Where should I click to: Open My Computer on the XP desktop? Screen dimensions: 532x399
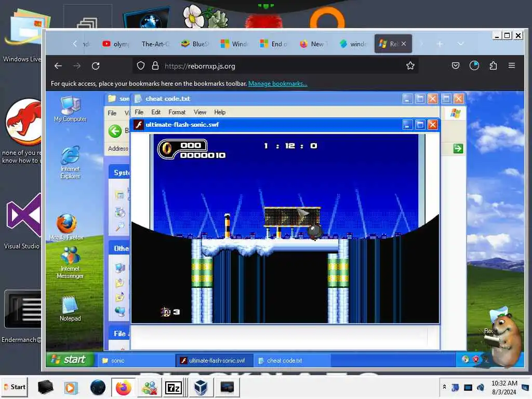coord(70,109)
